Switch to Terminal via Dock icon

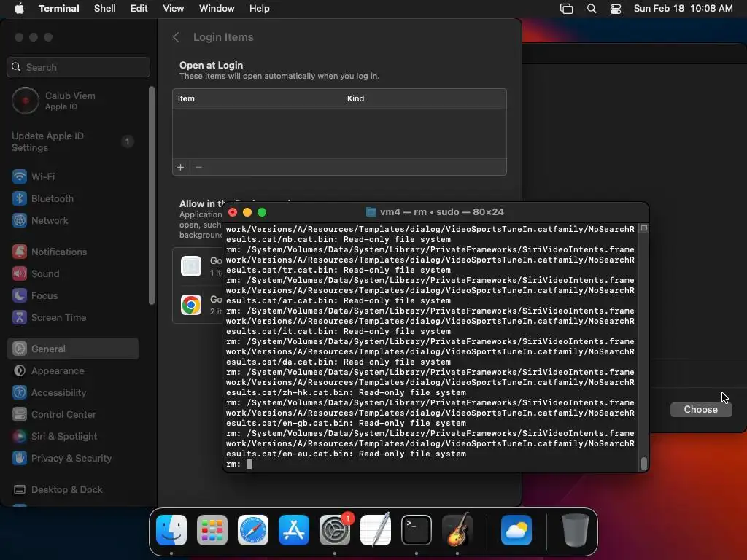[417, 530]
